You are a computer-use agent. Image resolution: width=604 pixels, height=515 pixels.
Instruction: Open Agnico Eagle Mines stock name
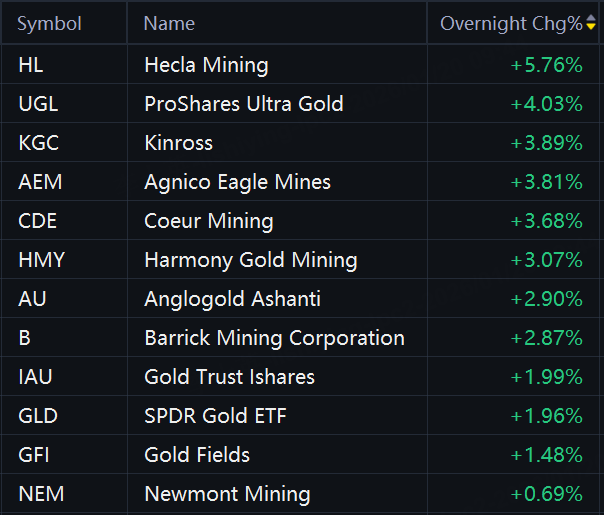[x=237, y=182]
